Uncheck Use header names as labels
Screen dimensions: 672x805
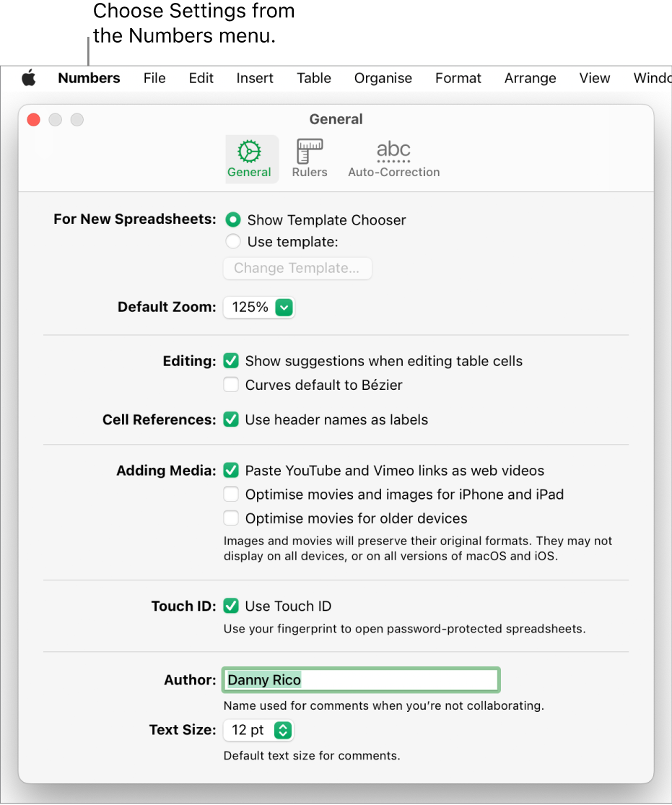[x=231, y=419]
